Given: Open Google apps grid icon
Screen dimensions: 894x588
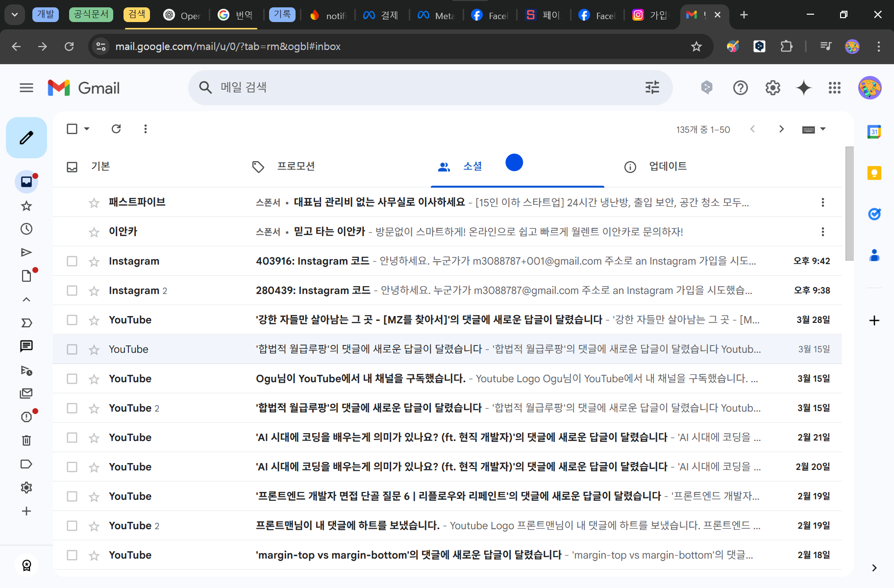Looking at the screenshot, I should tap(835, 88).
